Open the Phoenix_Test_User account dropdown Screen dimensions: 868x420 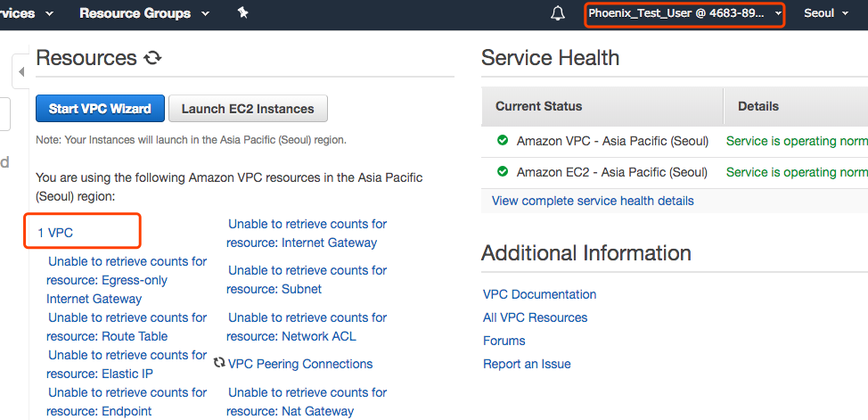(x=684, y=13)
